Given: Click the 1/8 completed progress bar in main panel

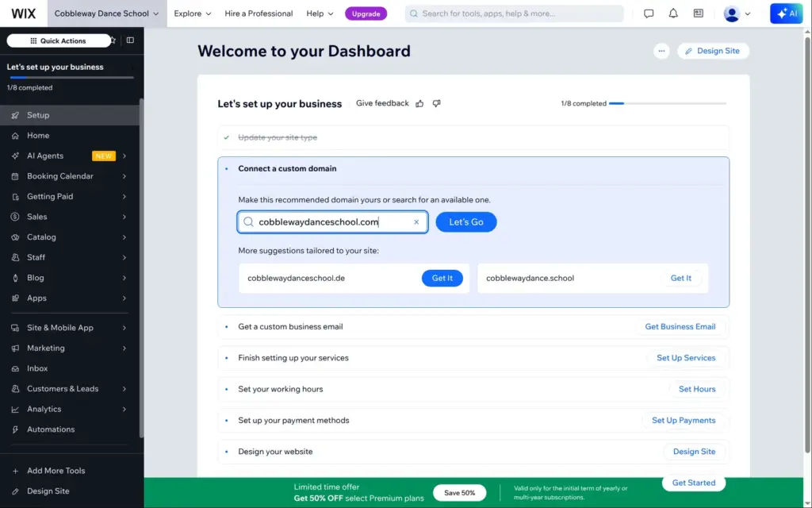Looking at the screenshot, I should [668, 104].
